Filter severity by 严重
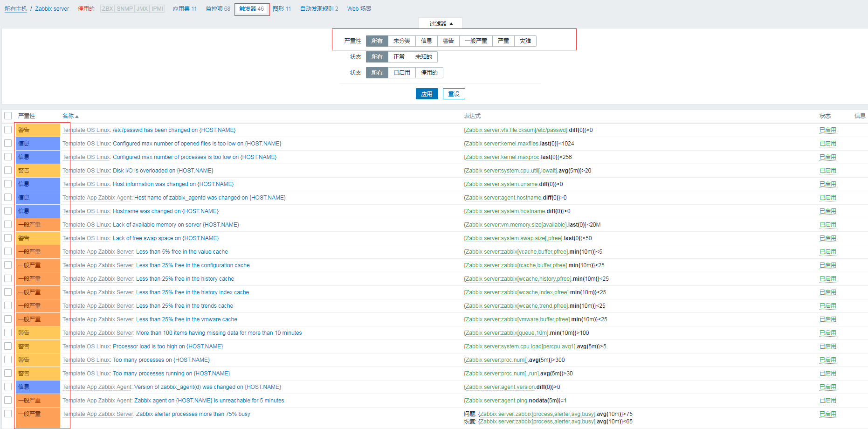 pyautogui.click(x=503, y=41)
